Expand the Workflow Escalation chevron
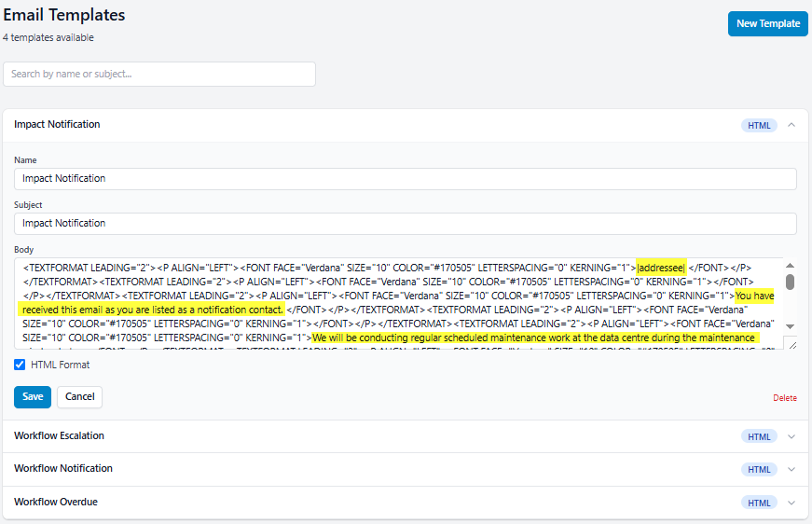812x524 pixels. pos(791,436)
